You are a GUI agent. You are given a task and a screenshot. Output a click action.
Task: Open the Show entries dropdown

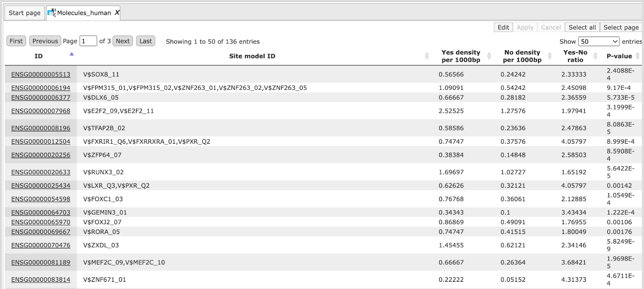coord(599,41)
